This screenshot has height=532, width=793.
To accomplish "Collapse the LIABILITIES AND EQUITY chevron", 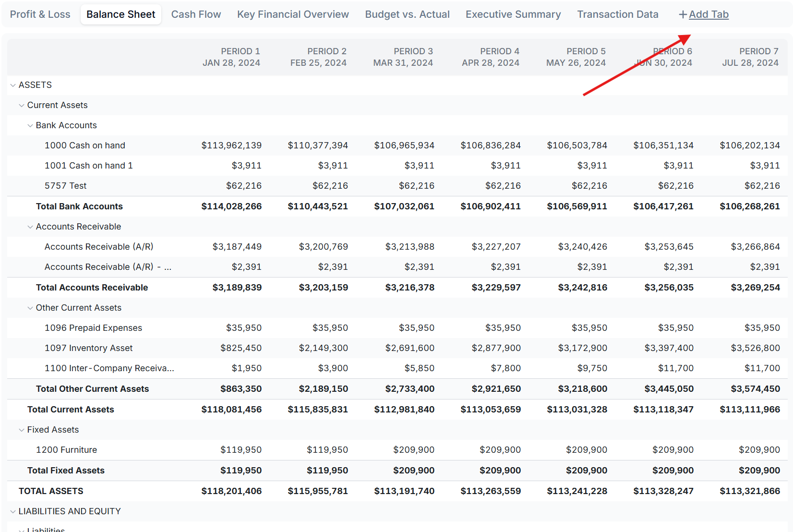I will (x=13, y=511).
